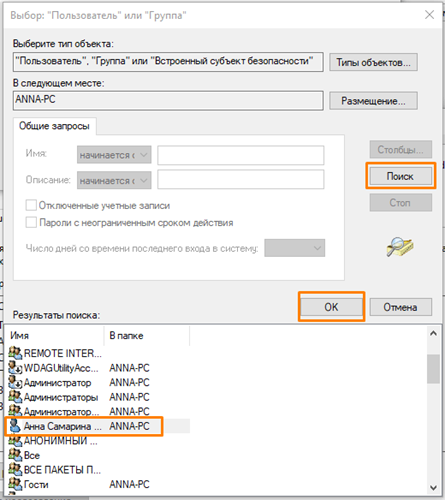
Task: Click the Администратор user account icon
Action: point(15,382)
